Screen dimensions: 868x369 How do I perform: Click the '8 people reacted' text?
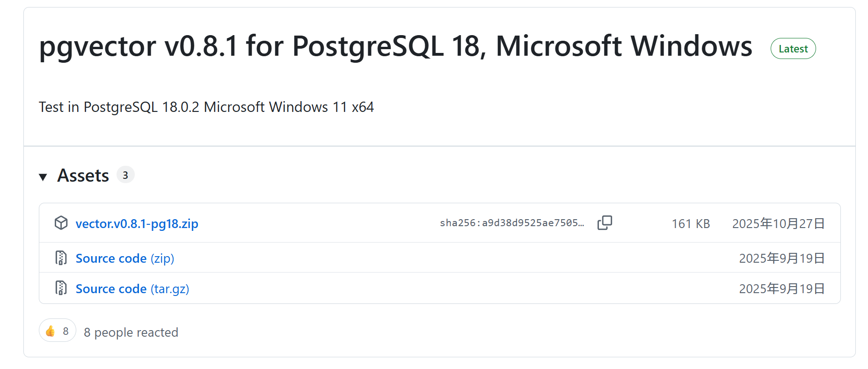[131, 332]
